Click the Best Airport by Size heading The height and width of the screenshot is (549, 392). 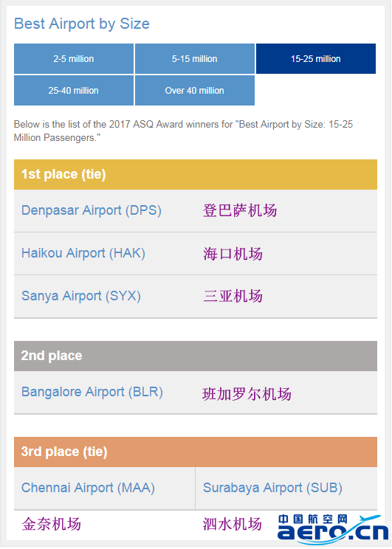tap(82, 24)
